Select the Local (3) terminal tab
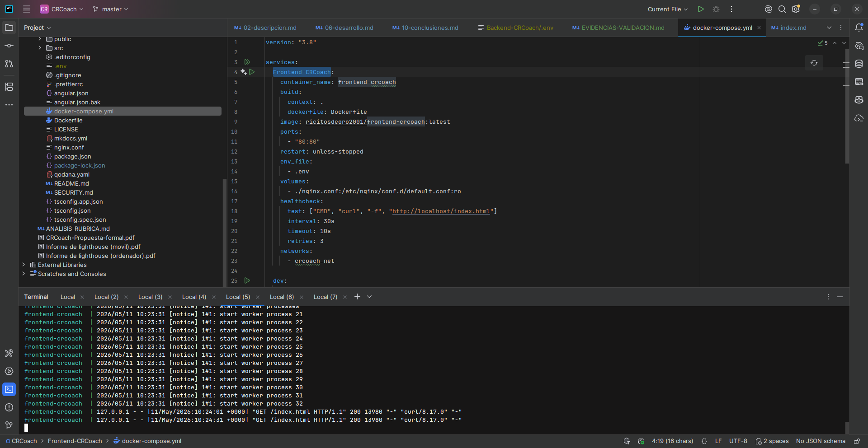 (150, 297)
